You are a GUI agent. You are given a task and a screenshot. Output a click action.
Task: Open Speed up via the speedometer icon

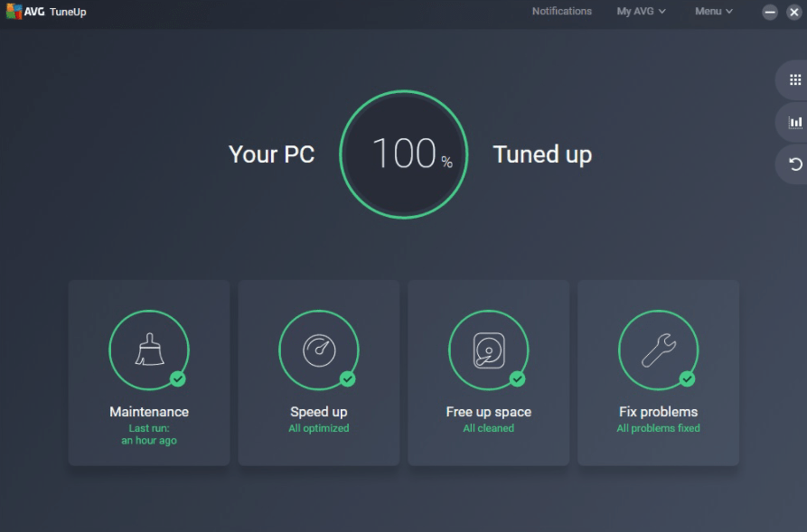coord(318,350)
